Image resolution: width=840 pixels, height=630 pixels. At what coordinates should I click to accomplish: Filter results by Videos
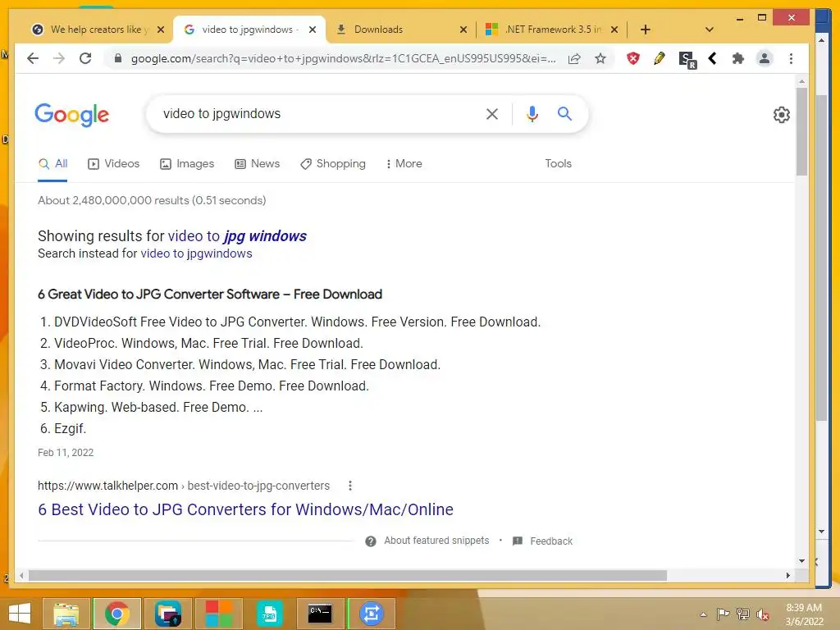(113, 163)
